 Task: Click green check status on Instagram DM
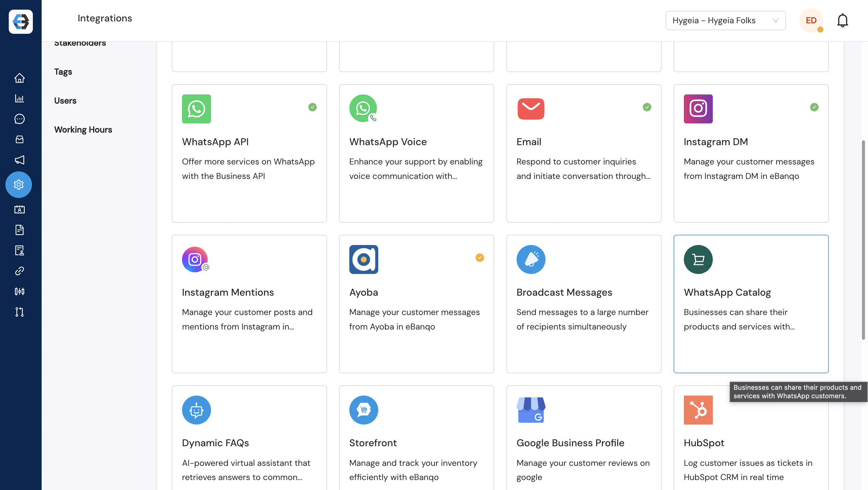814,107
